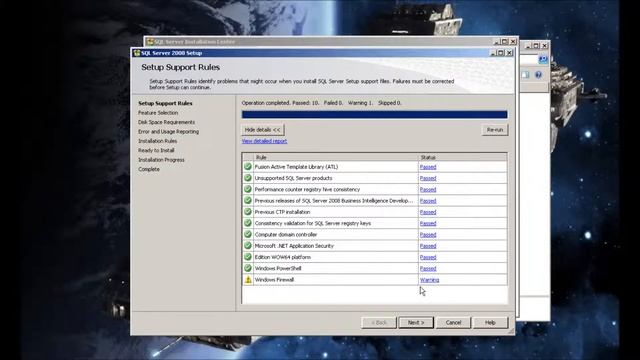The width and height of the screenshot is (640, 360).
Task: Click the Status column header
Action: tap(463, 157)
